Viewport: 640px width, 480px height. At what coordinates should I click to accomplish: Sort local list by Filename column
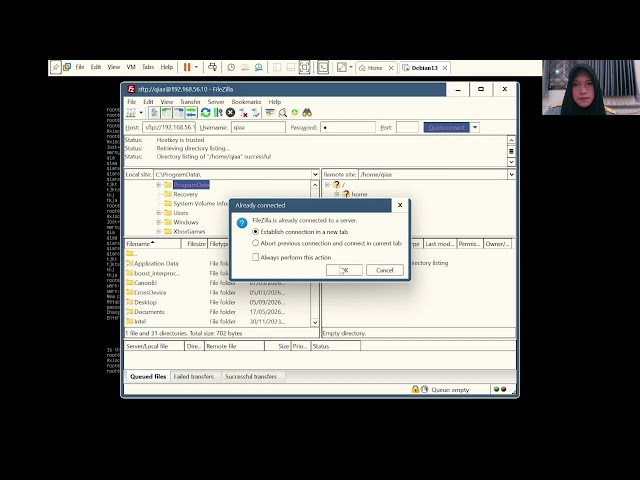pyautogui.click(x=152, y=244)
